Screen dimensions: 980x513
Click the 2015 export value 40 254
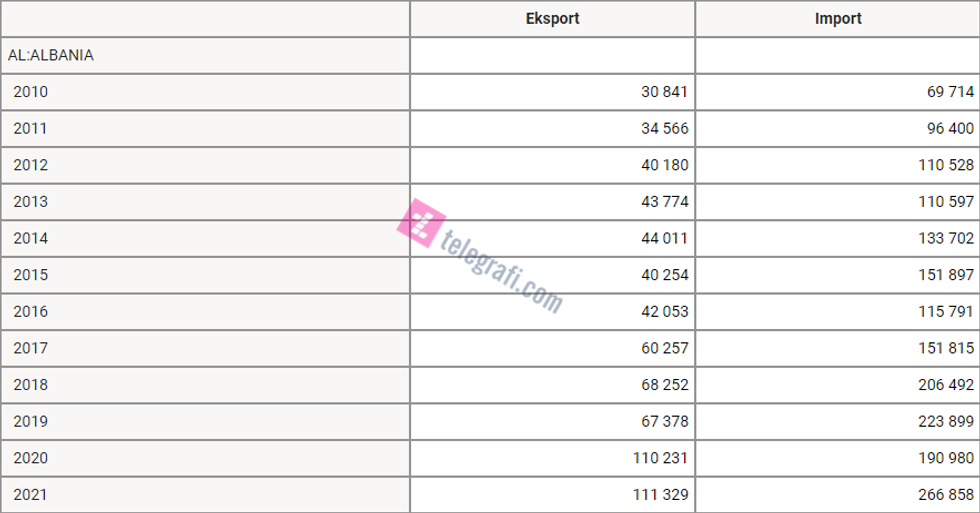664,275
